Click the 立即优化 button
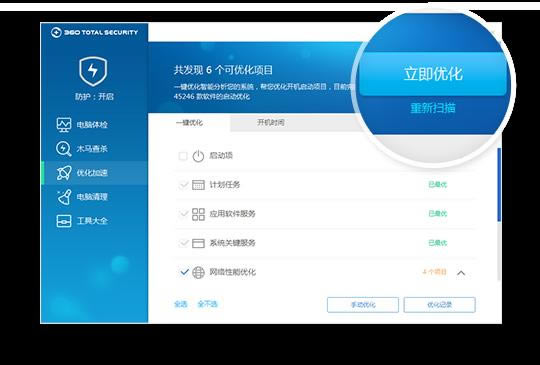Screen dimensions: 540x365 [433, 74]
